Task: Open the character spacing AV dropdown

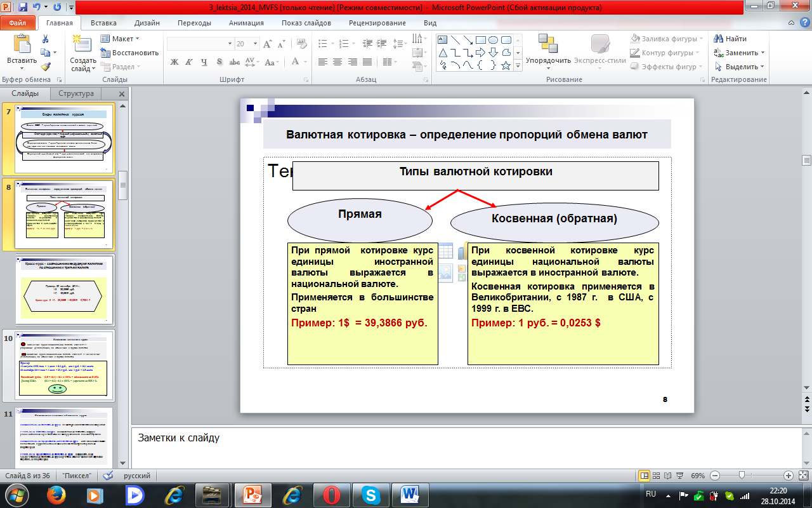Action: tap(252, 62)
